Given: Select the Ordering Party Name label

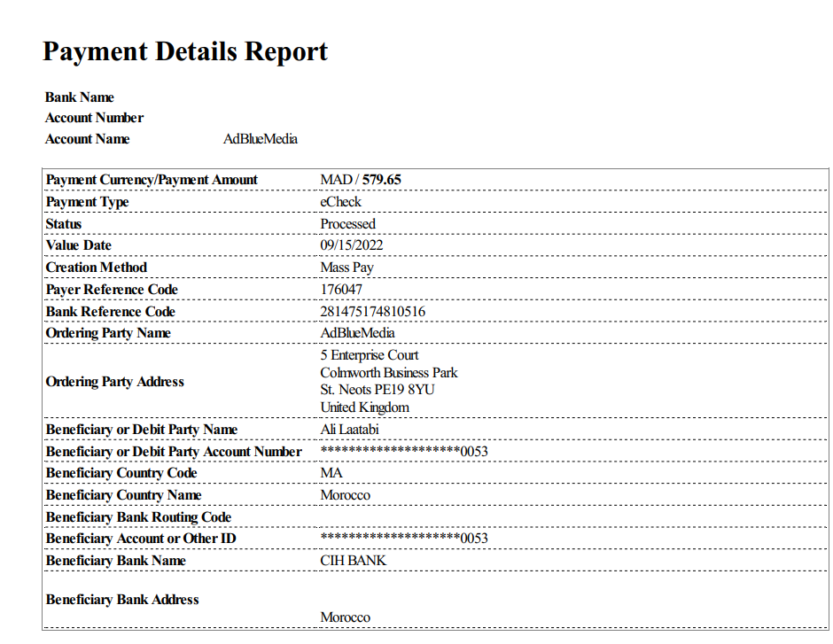Looking at the screenshot, I should pos(108,333).
